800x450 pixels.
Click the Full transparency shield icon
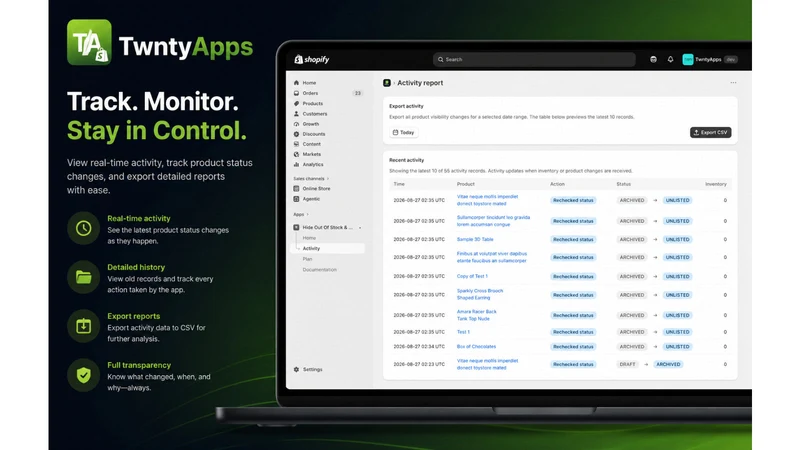[x=84, y=375]
